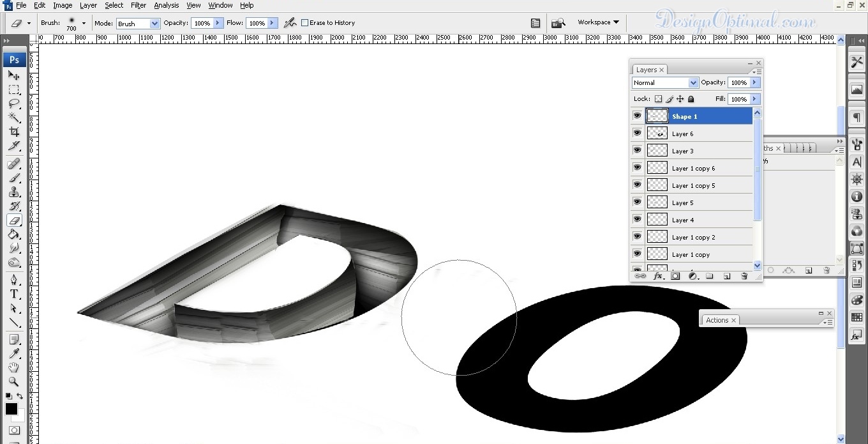Link layers using chain icon

640,276
